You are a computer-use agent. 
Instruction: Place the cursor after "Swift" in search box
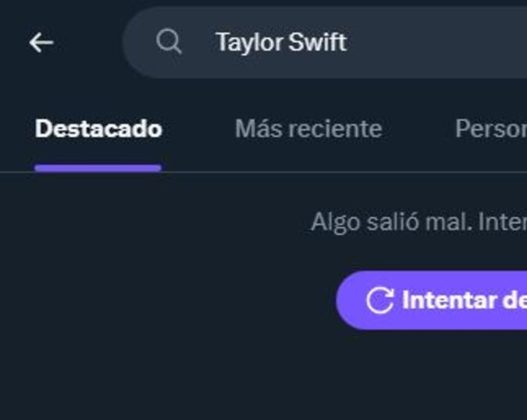pyautogui.click(x=348, y=42)
